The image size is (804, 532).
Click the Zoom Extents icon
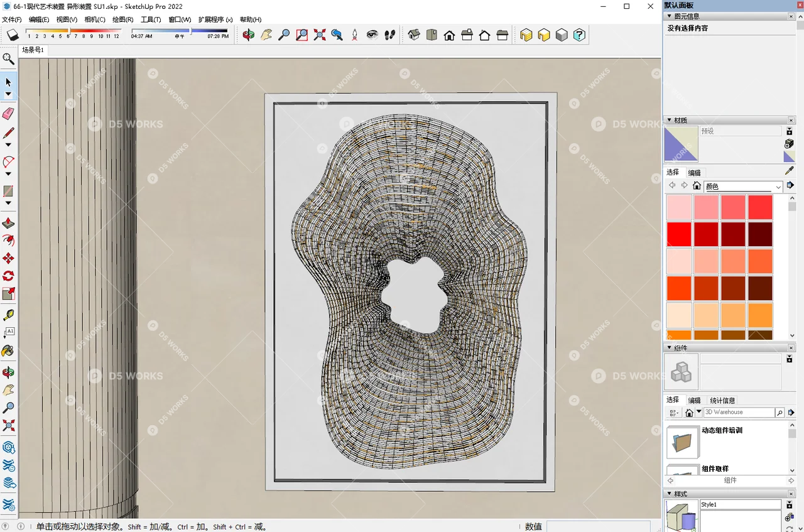point(320,35)
